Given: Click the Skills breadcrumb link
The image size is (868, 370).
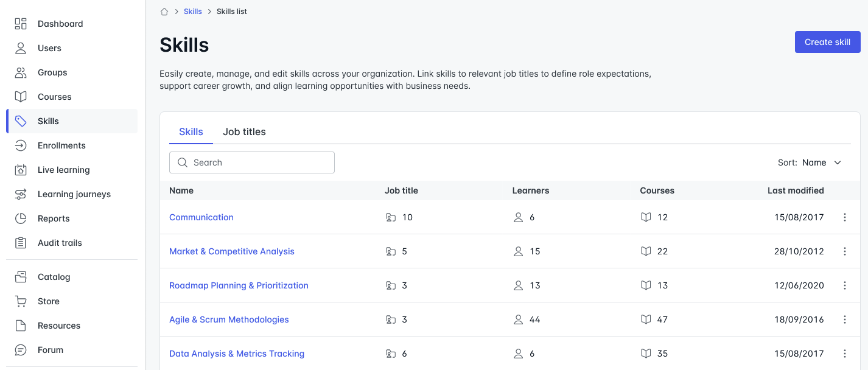Looking at the screenshot, I should click(x=193, y=12).
